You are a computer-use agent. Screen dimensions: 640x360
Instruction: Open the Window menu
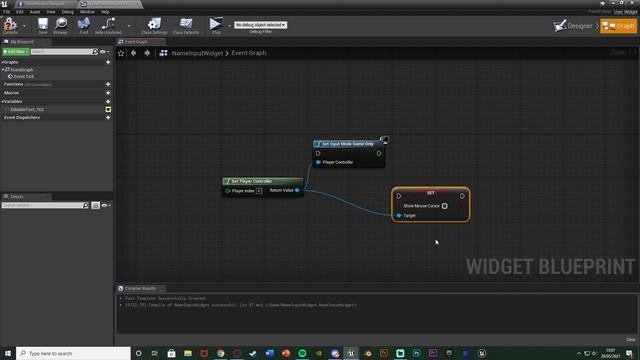pos(87,12)
